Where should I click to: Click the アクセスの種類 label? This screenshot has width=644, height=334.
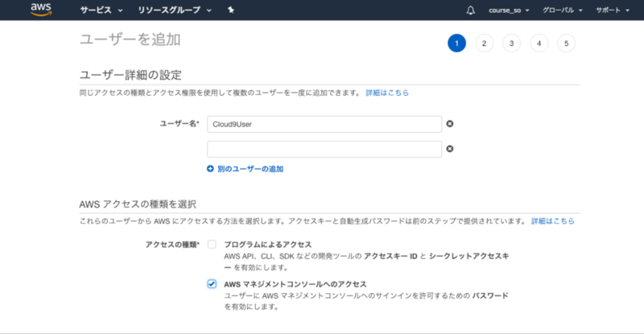(x=172, y=245)
